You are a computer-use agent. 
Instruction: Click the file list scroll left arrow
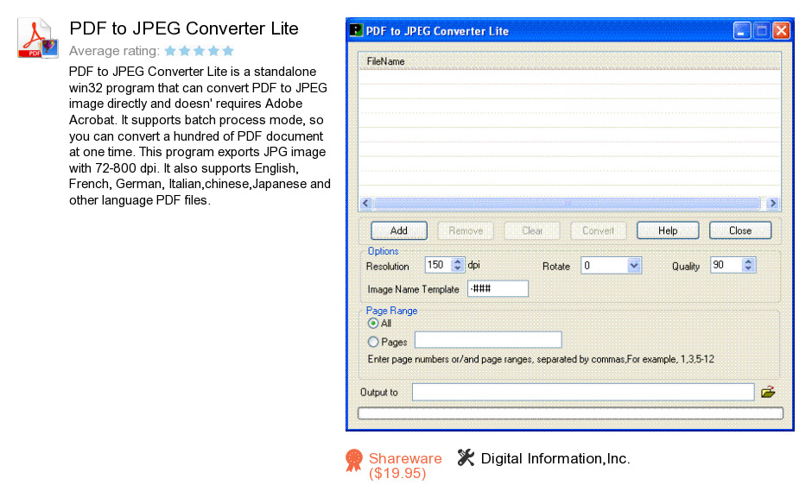coord(366,204)
